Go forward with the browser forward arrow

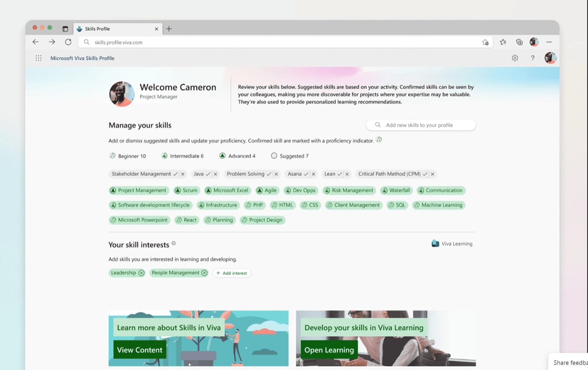tap(52, 42)
